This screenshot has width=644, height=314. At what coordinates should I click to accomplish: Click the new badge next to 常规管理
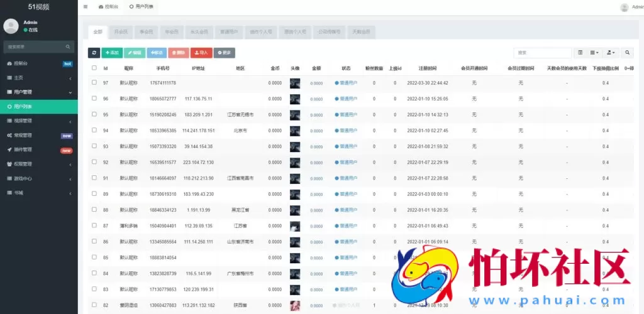coord(67,136)
